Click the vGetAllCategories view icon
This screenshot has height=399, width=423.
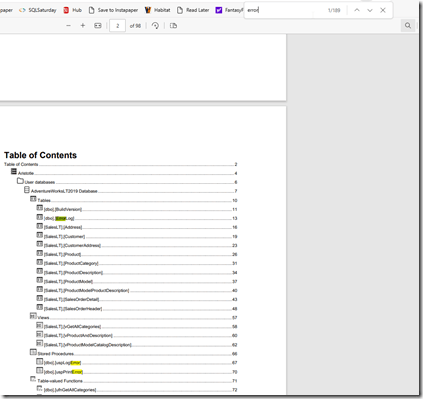40,325
